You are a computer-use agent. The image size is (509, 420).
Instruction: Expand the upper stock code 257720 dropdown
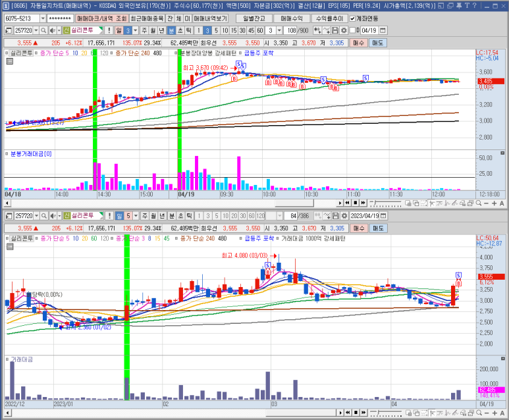click(x=36, y=30)
